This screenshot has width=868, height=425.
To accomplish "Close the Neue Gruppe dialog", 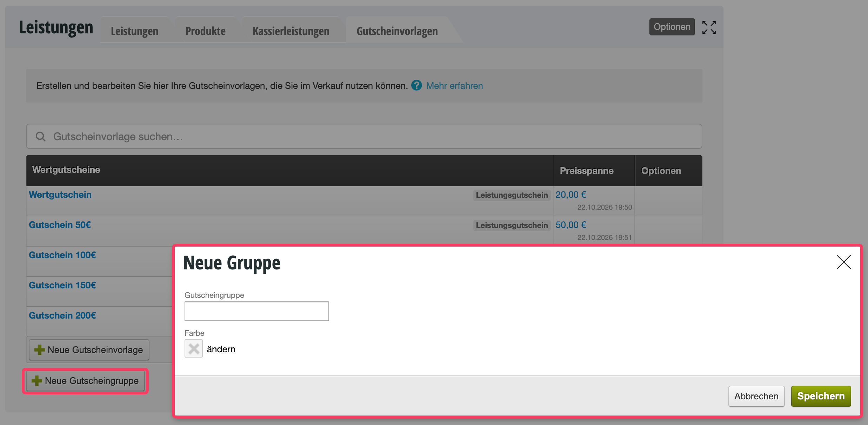I will [843, 262].
